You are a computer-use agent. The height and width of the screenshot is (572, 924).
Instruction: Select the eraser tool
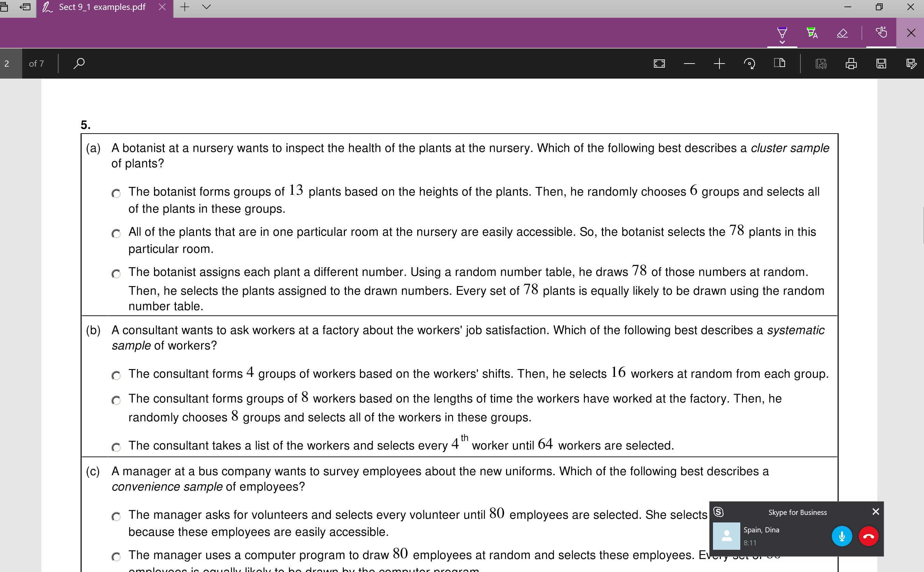coord(842,33)
